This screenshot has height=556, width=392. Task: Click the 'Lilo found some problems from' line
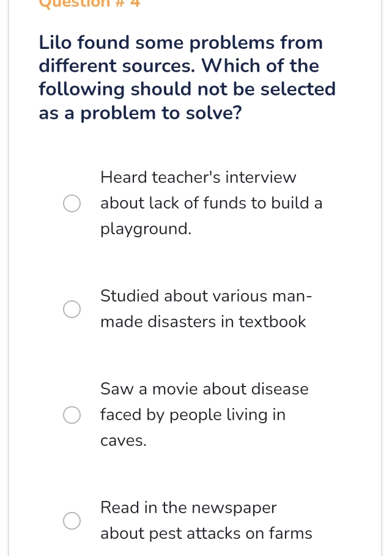181,43
